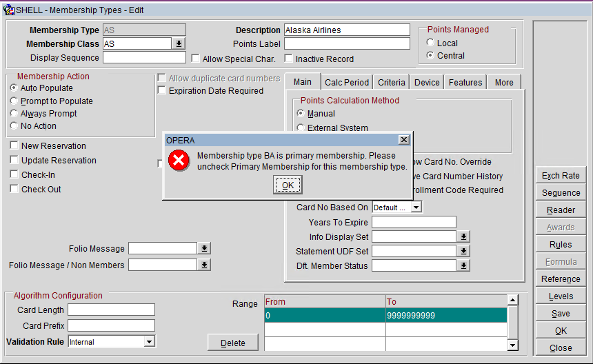Open the Features tab
The height and width of the screenshot is (364, 593).
pos(465,83)
